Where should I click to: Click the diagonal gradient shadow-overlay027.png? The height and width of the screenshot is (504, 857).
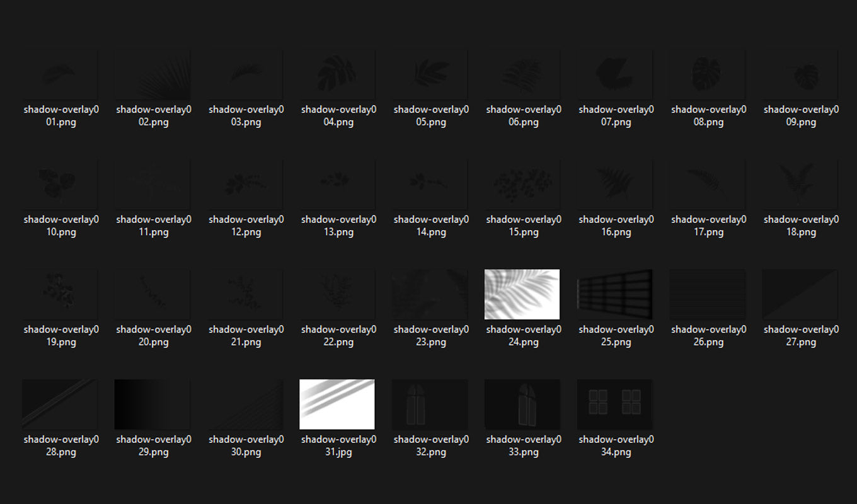pyautogui.click(x=799, y=293)
